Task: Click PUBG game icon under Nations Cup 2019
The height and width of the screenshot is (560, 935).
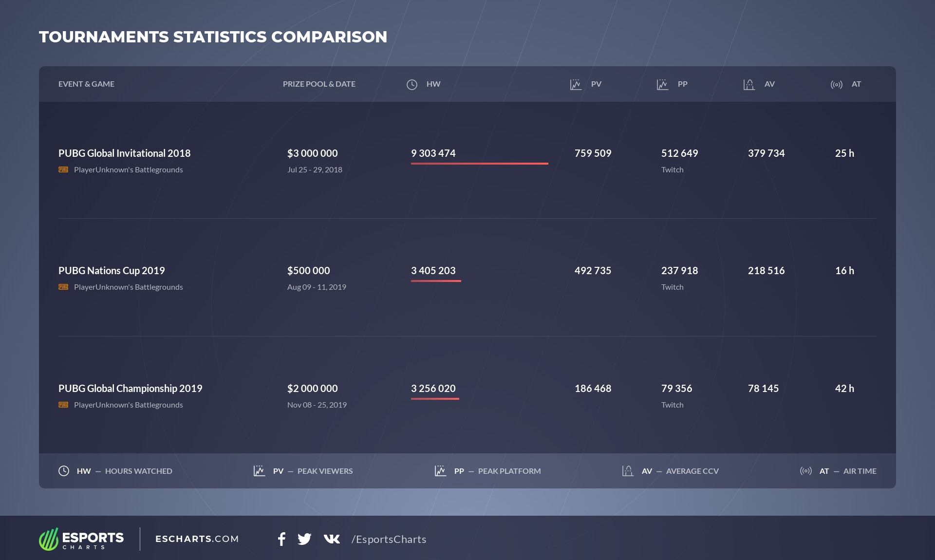Action: coord(63,287)
